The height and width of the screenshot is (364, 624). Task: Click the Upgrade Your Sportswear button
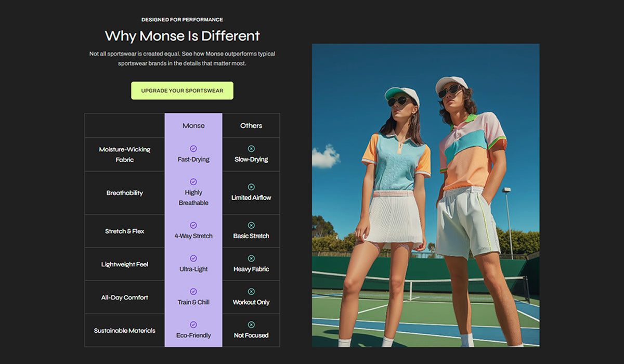tap(182, 90)
